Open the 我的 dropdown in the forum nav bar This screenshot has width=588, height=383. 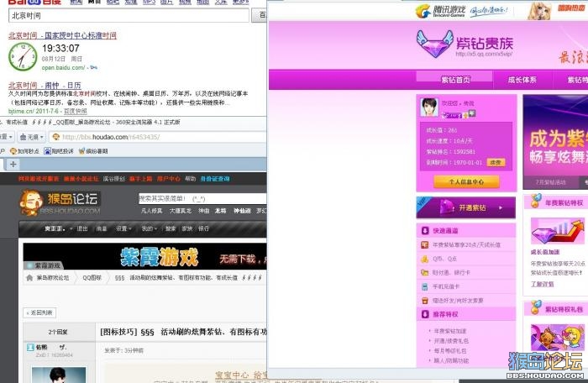tap(149, 228)
